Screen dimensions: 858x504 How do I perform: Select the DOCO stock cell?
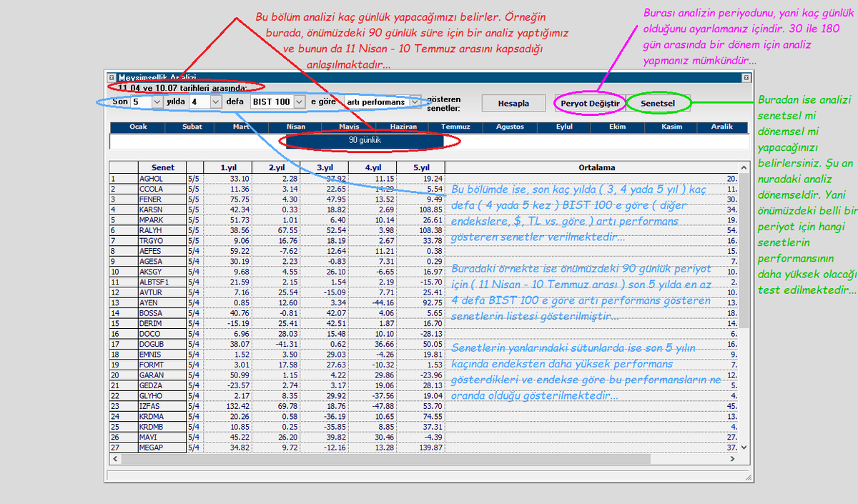point(162,334)
